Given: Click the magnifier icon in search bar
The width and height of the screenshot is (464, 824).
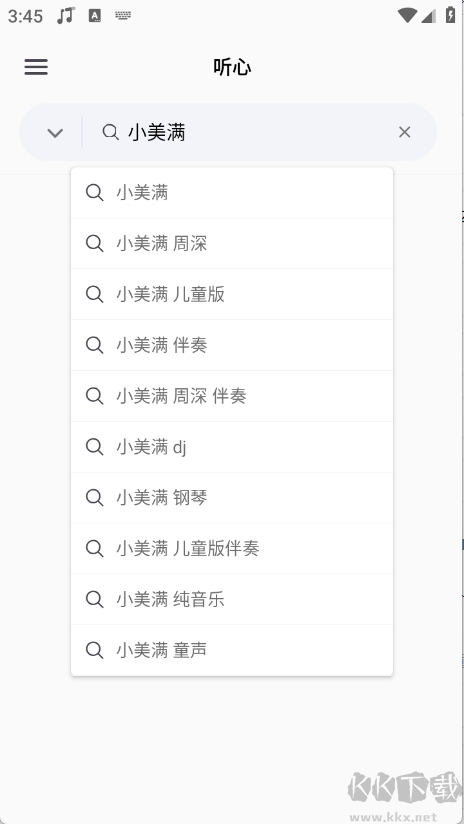Looking at the screenshot, I should coord(110,132).
